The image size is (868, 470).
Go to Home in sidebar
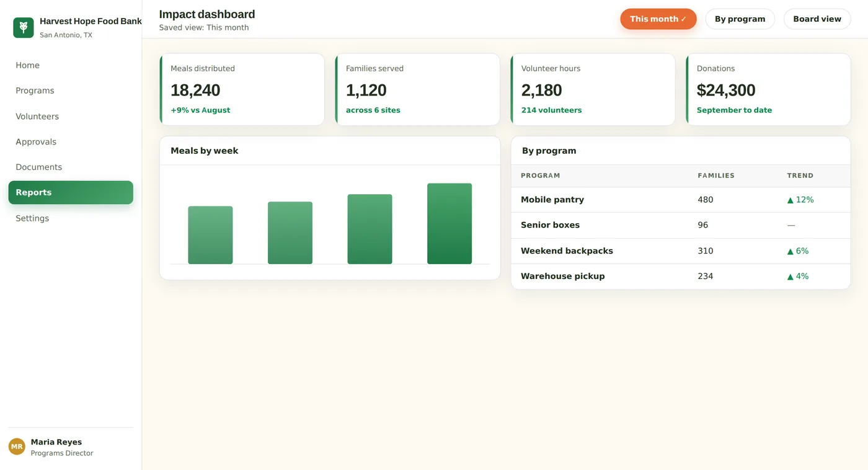point(71,65)
